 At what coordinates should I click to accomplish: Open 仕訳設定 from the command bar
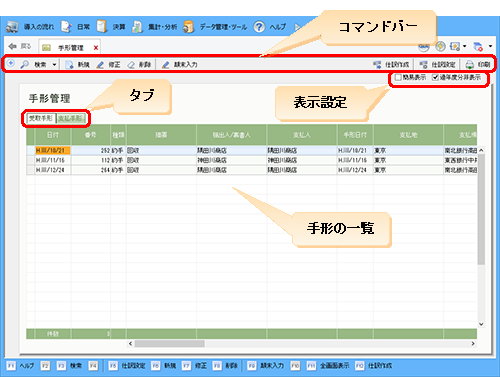(437, 65)
